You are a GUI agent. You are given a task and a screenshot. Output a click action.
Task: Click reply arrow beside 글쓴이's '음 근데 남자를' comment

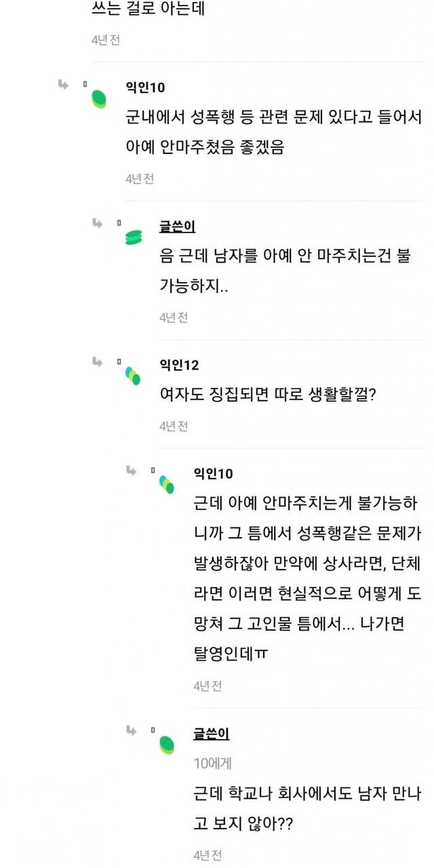point(98,223)
